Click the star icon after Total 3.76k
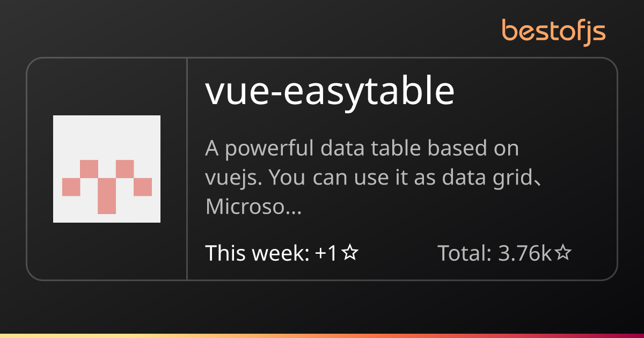Viewport: 644px width, 338px height. [x=562, y=253]
